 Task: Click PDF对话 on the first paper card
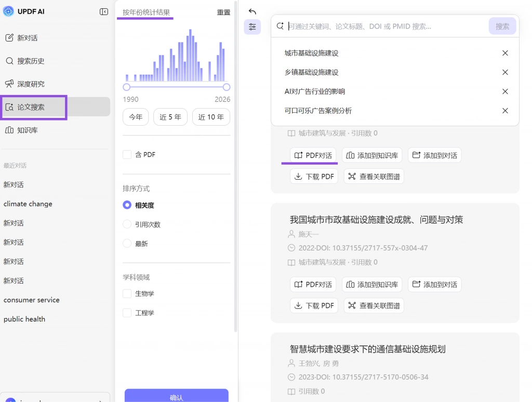tap(313, 155)
